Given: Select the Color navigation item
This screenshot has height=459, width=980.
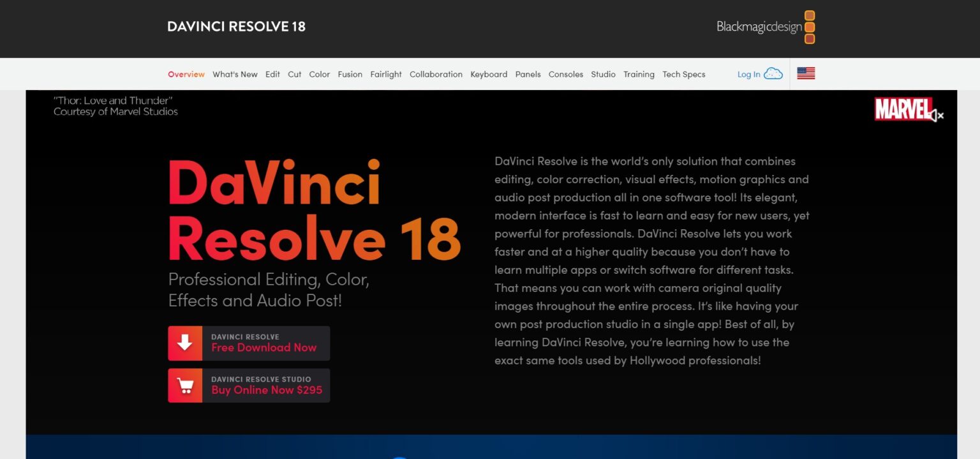Looking at the screenshot, I should click(319, 74).
